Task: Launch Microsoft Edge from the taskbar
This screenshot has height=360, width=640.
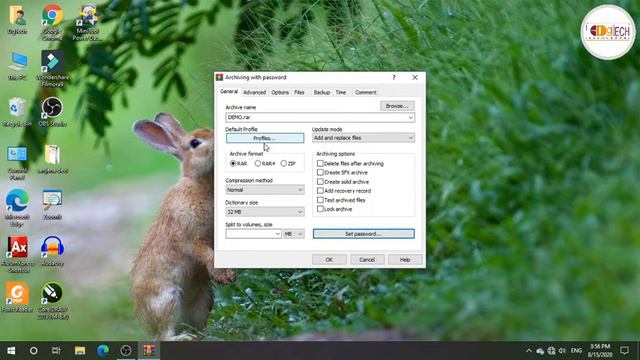Action: coord(103,351)
